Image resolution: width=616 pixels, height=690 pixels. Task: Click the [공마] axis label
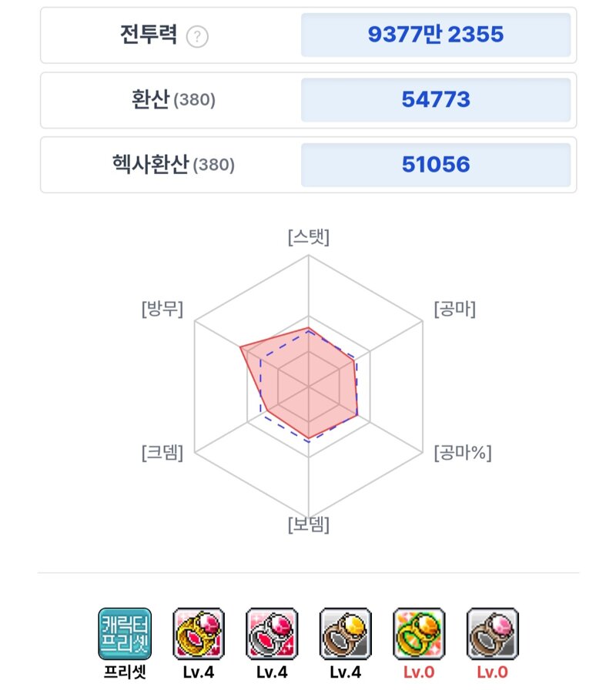455,309
